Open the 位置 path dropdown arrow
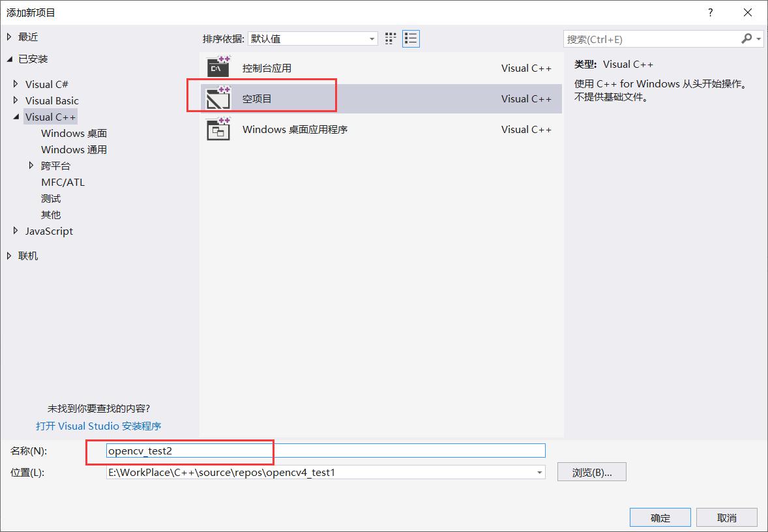The width and height of the screenshot is (768, 532). tap(539, 473)
